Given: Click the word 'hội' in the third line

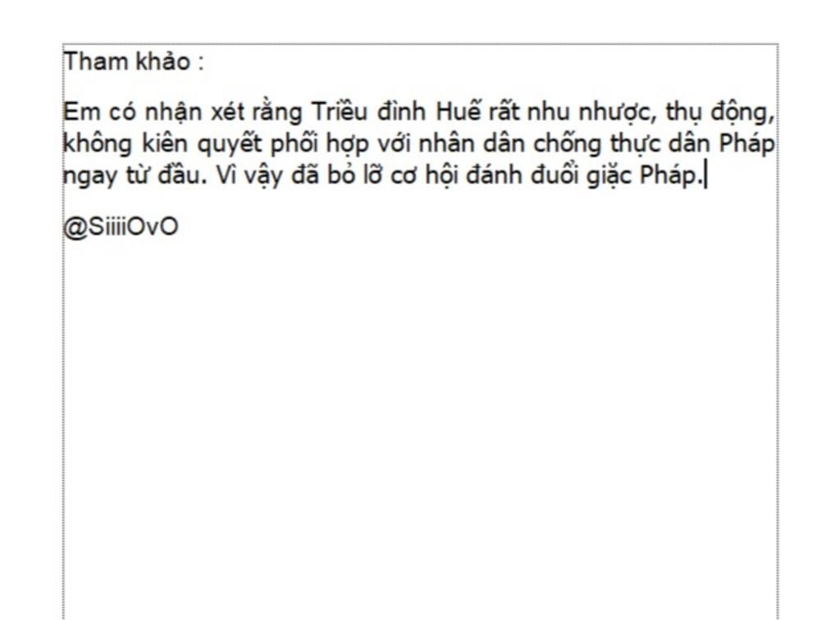Looking at the screenshot, I should pos(441,176).
